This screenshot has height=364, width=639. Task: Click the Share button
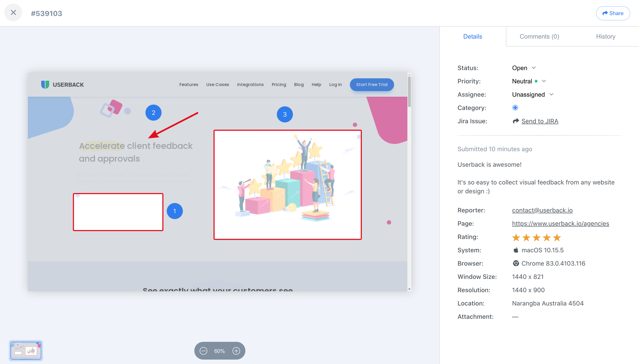613,13
